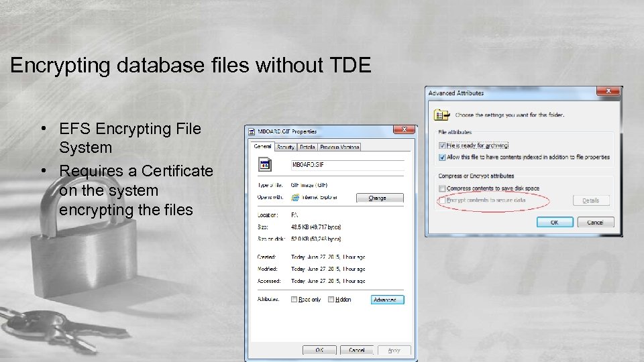Open the Security tab
644x362 pixels.
[286, 147]
